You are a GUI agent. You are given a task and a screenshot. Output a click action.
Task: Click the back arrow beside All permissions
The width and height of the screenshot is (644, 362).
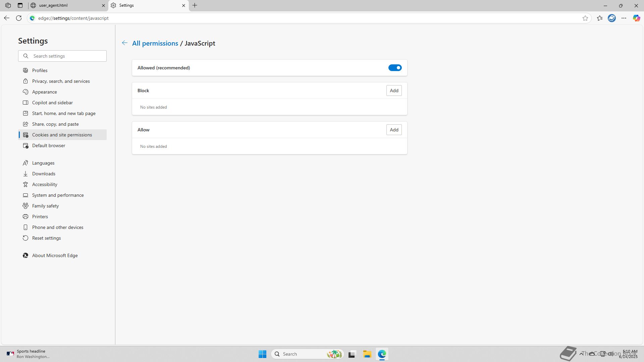point(124,43)
